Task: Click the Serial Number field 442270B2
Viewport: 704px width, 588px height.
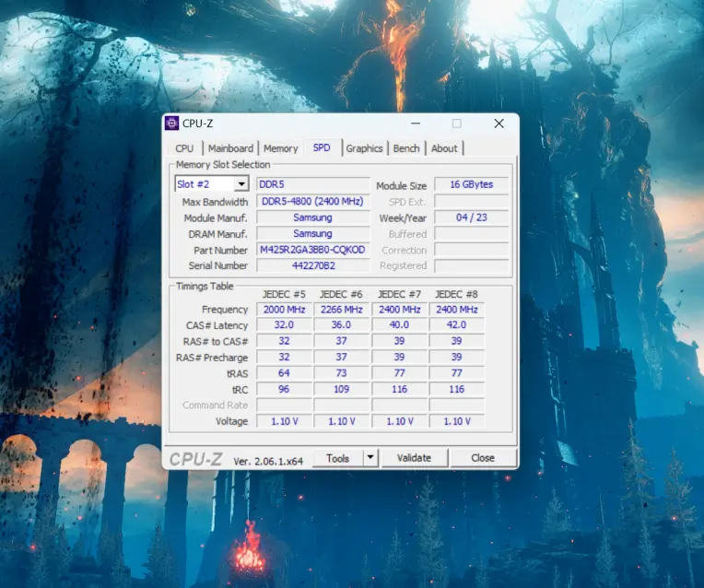Action: pos(312,265)
